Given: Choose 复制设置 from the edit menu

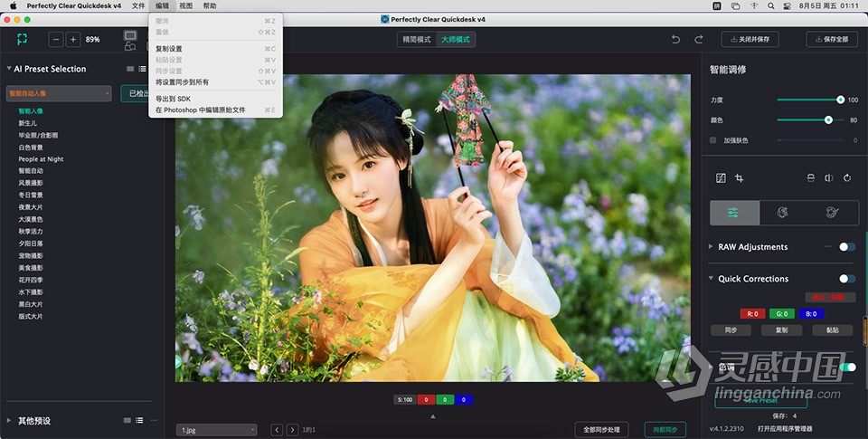Looking at the screenshot, I should (216, 49).
